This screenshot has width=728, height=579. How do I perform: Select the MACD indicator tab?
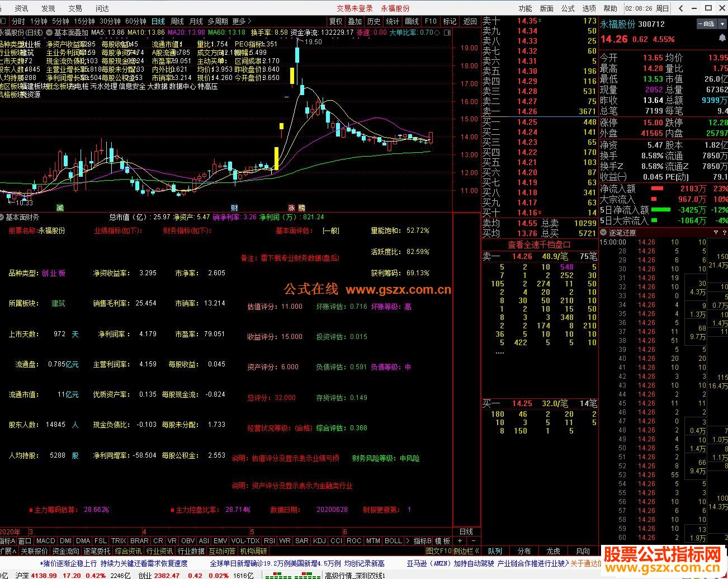(45, 541)
